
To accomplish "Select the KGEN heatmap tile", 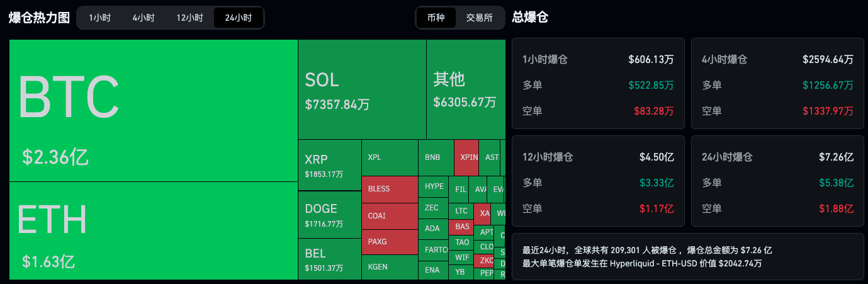I will pos(390,267).
